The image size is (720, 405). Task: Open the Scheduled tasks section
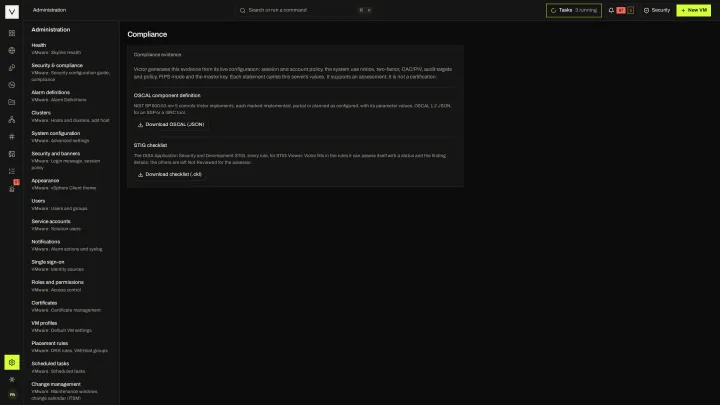click(x=71, y=367)
